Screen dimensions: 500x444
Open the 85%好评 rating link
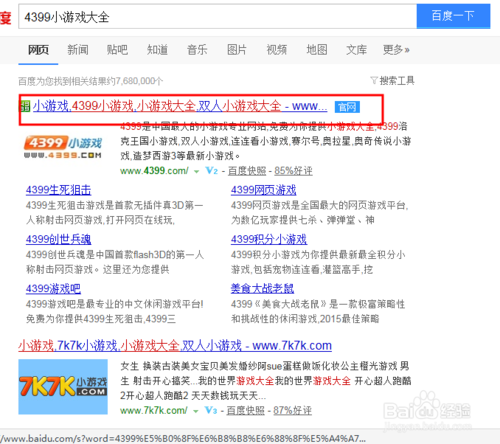[x=293, y=171]
